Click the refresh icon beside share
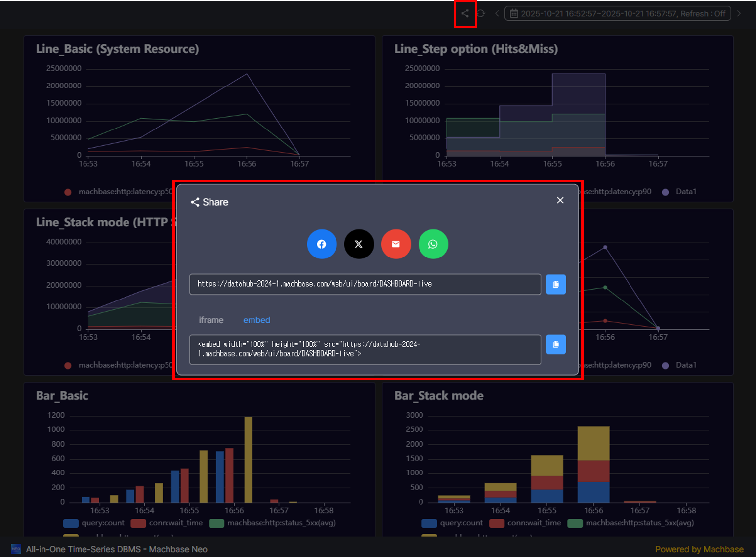Viewport: 756px width, 557px height. click(481, 14)
